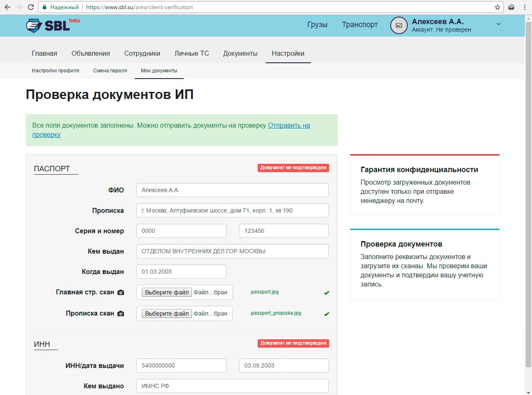Open Смена пароля sub-tab
Viewport: 532px width, 395px height.
click(x=110, y=71)
